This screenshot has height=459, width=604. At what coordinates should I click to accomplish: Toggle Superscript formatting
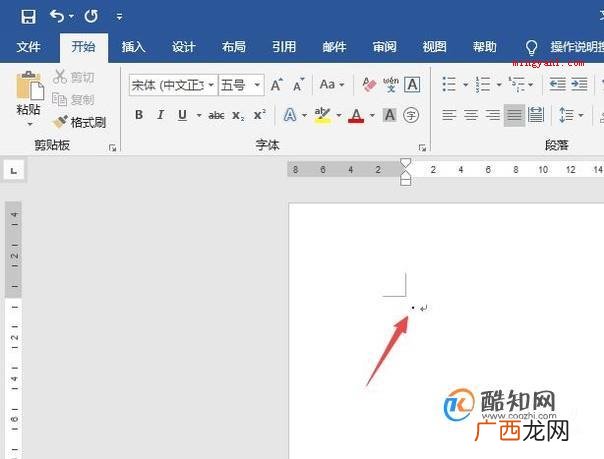click(x=260, y=115)
